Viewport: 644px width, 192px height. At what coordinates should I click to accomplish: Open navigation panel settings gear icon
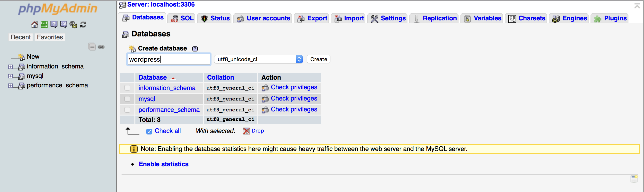click(73, 25)
